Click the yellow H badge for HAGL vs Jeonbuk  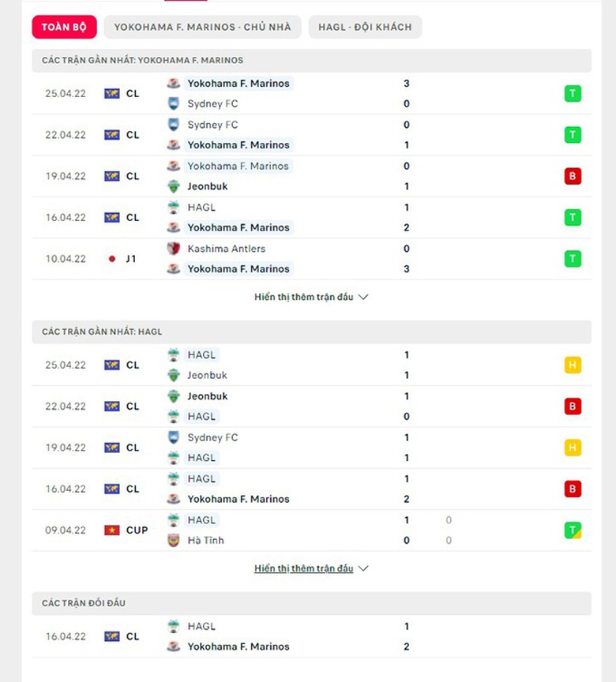[x=573, y=365]
